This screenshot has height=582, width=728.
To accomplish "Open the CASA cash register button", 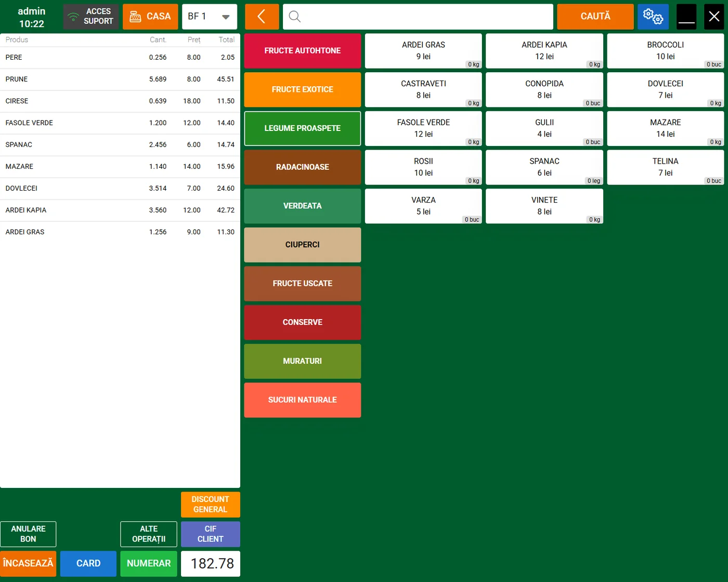I will point(150,17).
